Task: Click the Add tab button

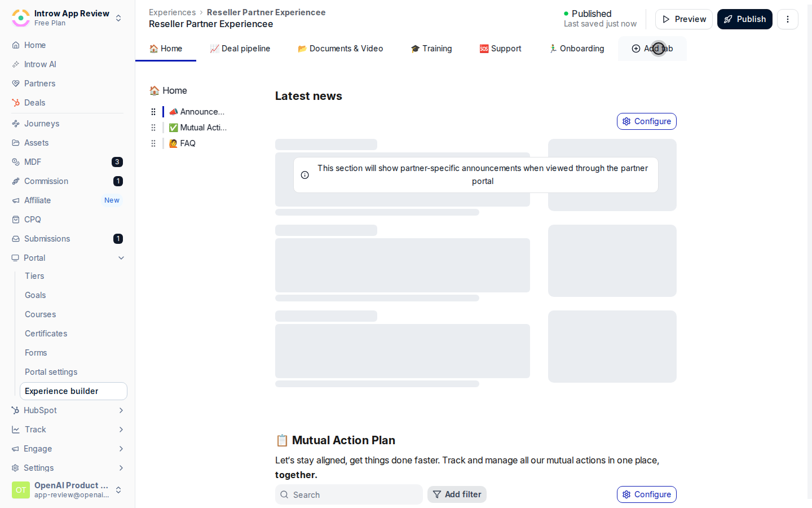Action: 652,49
